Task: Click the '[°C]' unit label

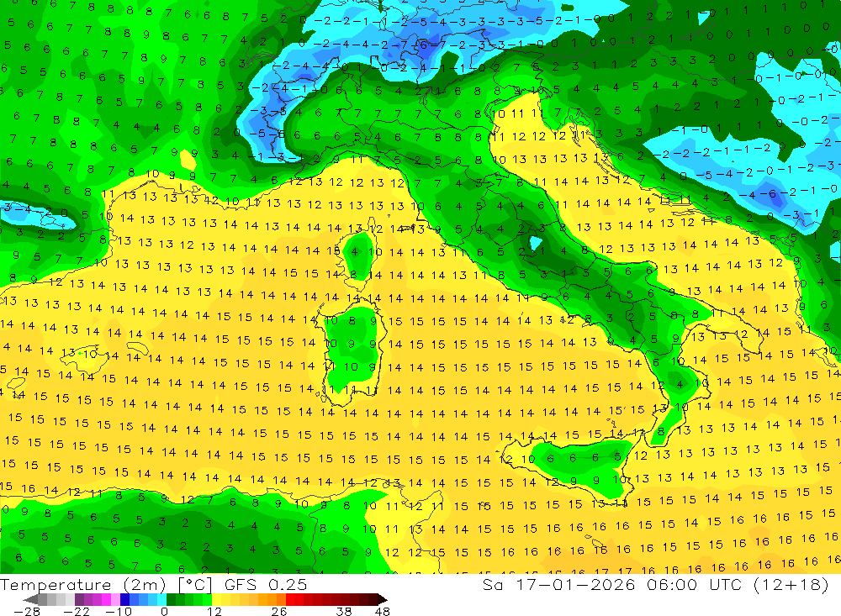Action: [x=195, y=585]
